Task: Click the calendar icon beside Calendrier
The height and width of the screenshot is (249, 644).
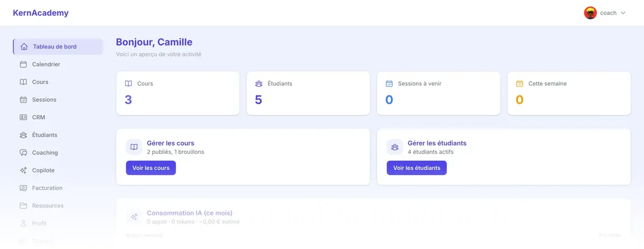Action: [x=23, y=64]
